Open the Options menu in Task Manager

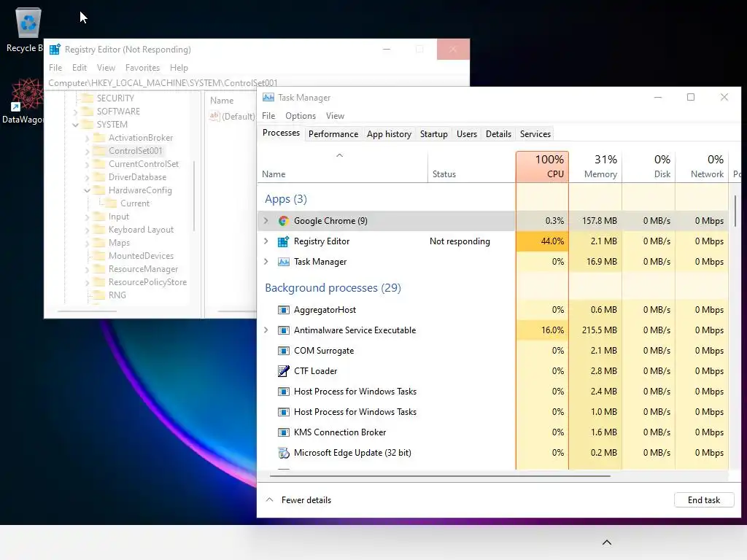coord(300,116)
